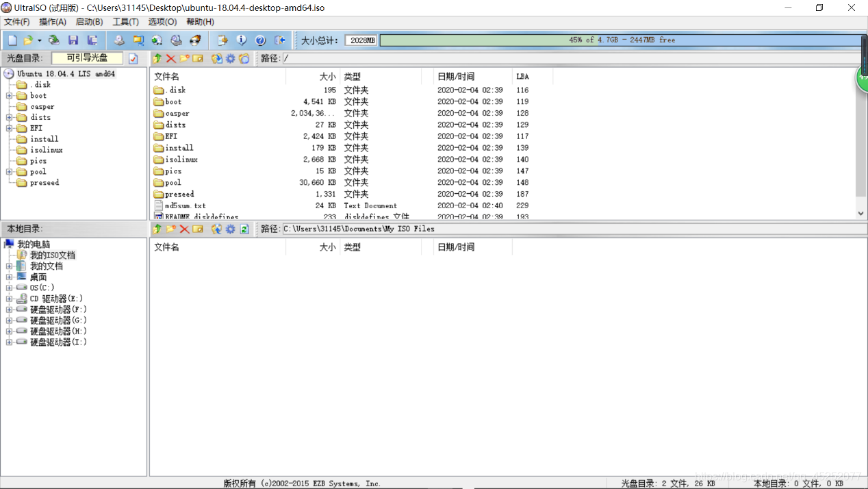Click the Make CD/DVD image icon
The image size is (868, 489).
[119, 40]
